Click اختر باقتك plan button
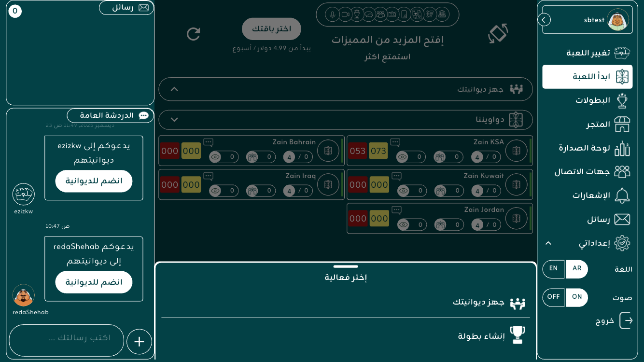The image size is (644, 362). 271,29
